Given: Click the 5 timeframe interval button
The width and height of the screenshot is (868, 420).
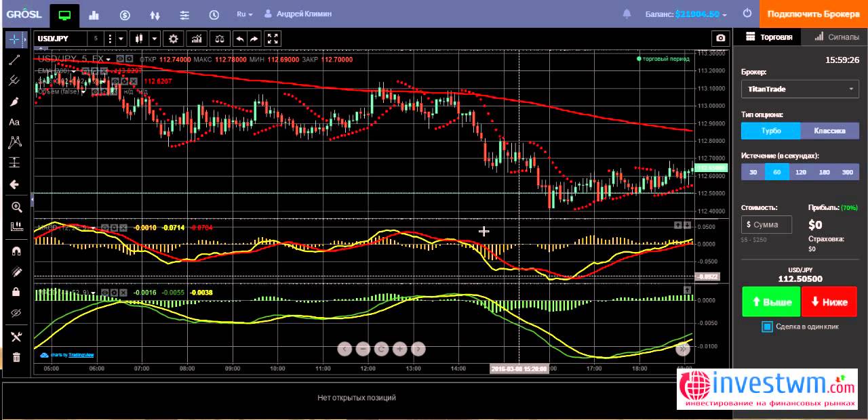Looking at the screenshot, I should [x=96, y=39].
